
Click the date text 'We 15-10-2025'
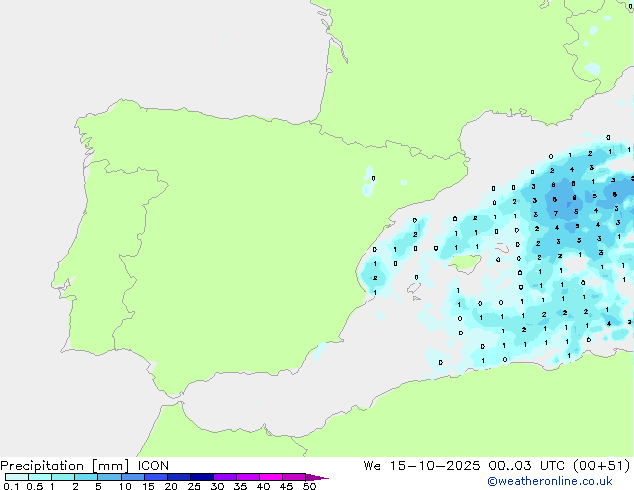coord(422,466)
